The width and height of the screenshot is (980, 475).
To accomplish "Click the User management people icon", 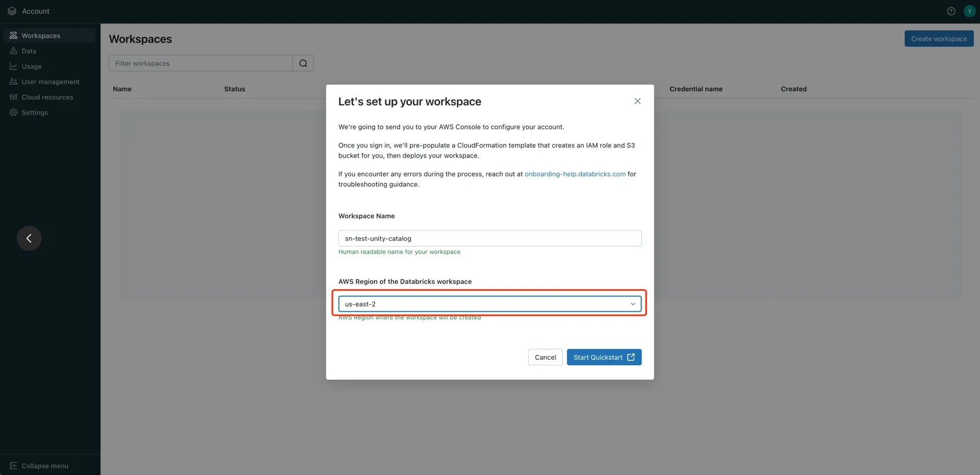I will (x=13, y=82).
